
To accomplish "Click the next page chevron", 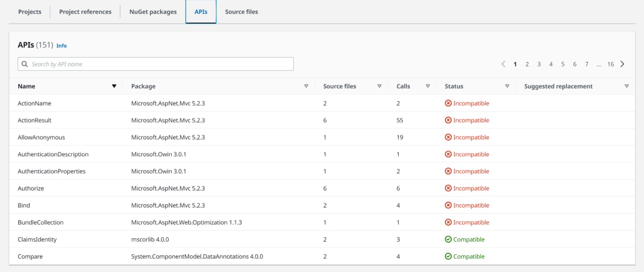I will pyautogui.click(x=622, y=63).
